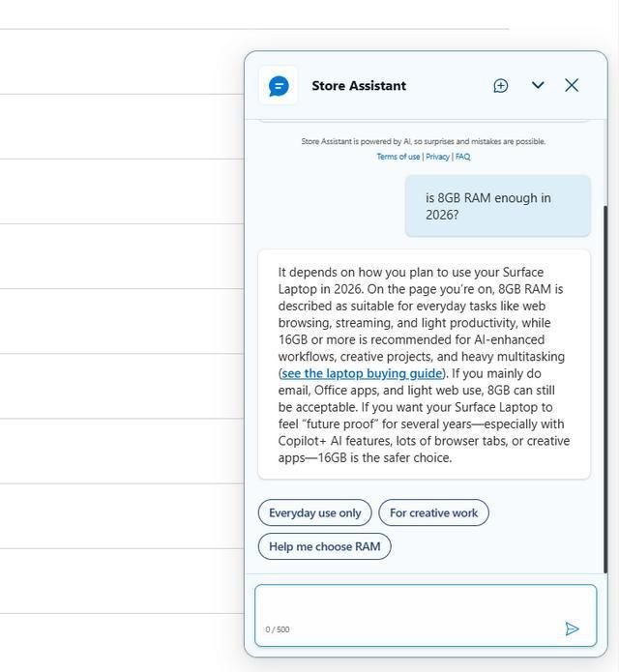This screenshot has width=619, height=672.
Task: Open the Terms of use link
Action: (398, 157)
